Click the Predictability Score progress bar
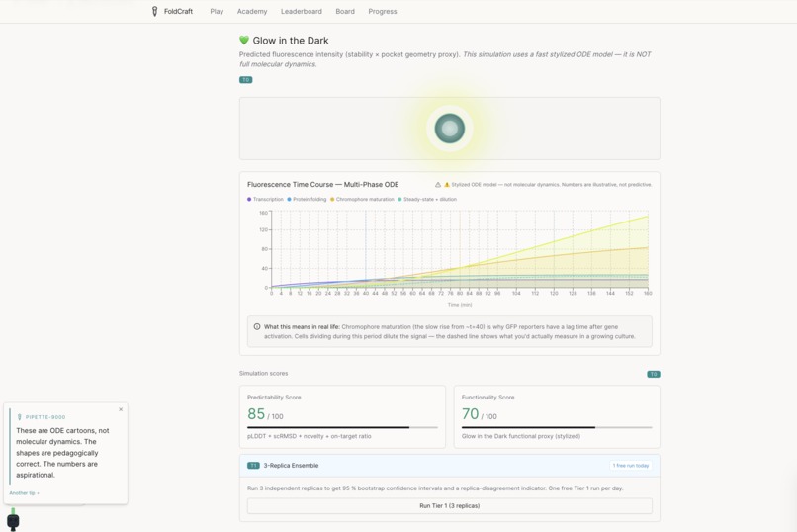The width and height of the screenshot is (797, 532). click(x=342, y=427)
